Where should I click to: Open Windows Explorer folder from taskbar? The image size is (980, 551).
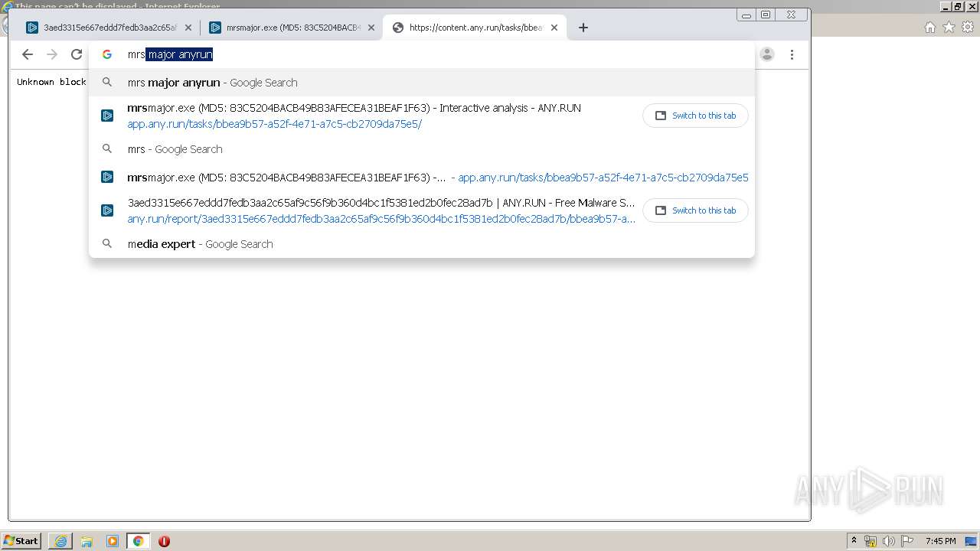pyautogui.click(x=87, y=541)
